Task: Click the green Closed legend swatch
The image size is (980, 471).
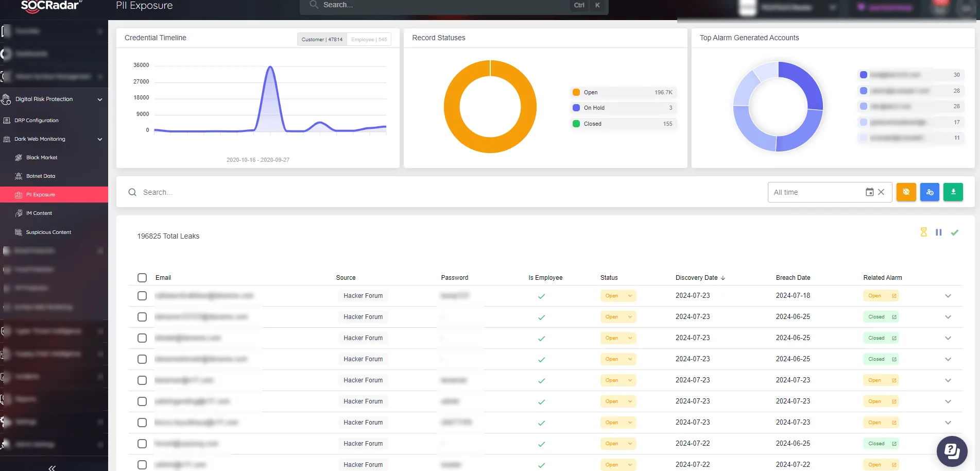Action: point(576,124)
